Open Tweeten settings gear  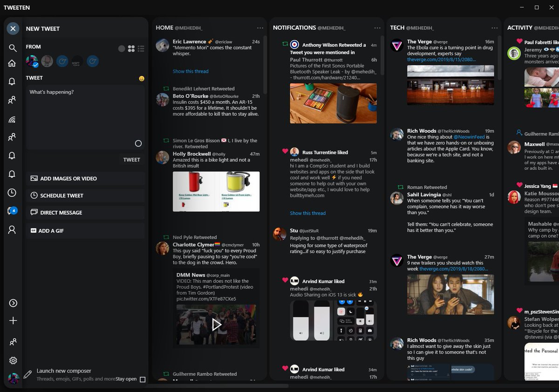13,360
